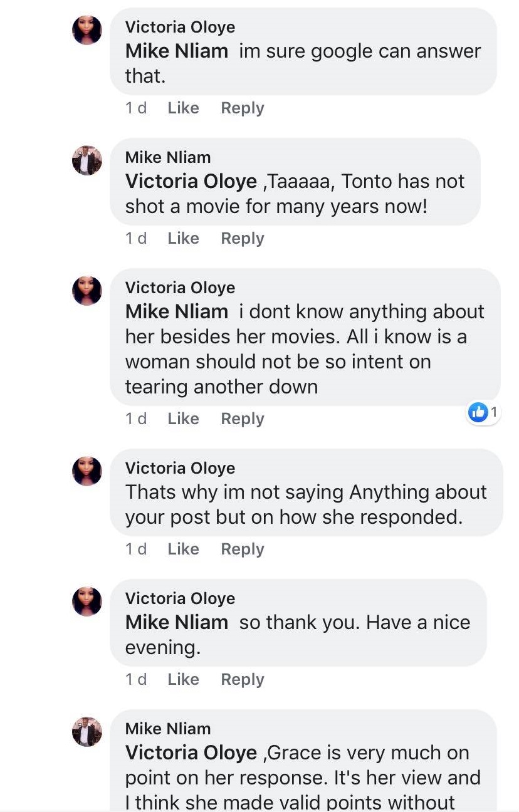Screen dimensions: 519x812
Task: Open the Mike Nliam mention in the google comment
Action: point(177,51)
